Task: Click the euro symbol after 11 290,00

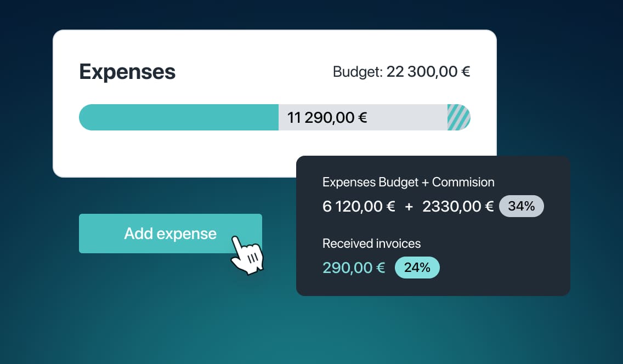Action: click(363, 117)
